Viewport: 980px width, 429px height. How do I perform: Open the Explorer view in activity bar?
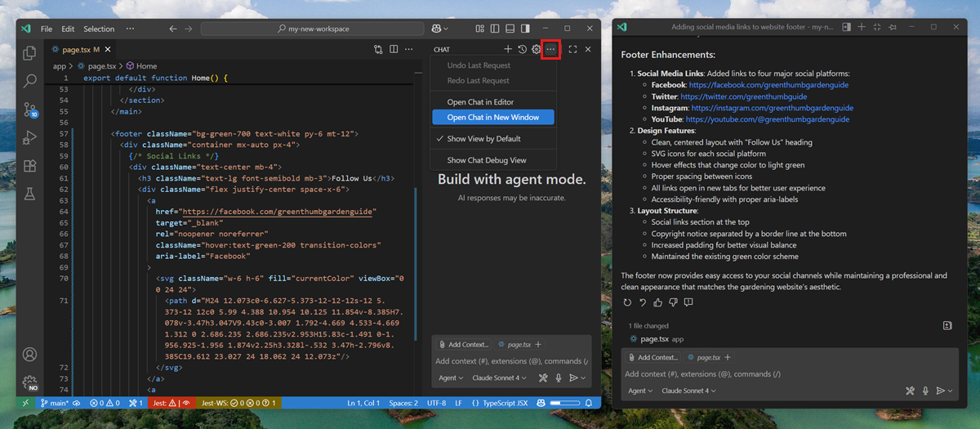coord(29,53)
